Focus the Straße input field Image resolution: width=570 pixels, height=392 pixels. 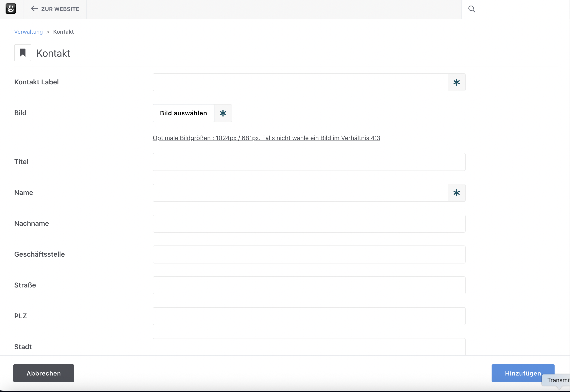tap(309, 285)
